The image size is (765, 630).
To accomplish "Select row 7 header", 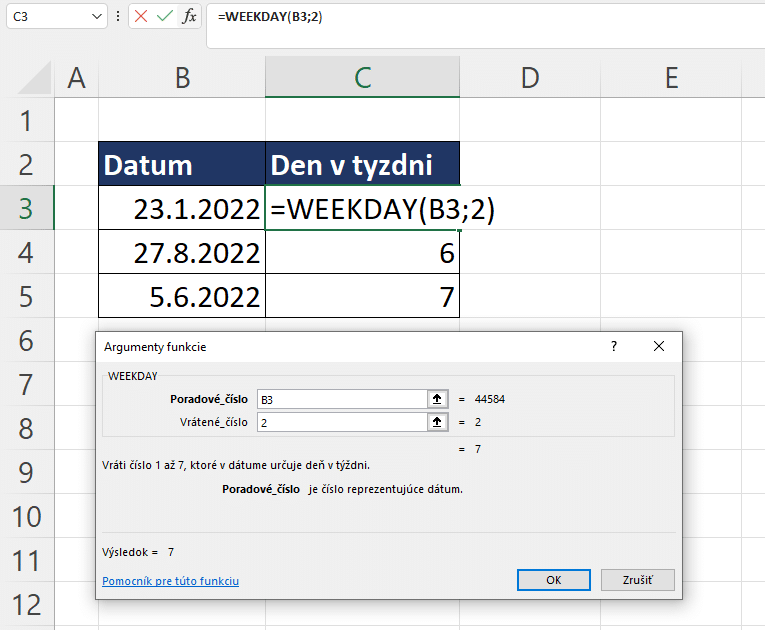I will tap(26, 384).
